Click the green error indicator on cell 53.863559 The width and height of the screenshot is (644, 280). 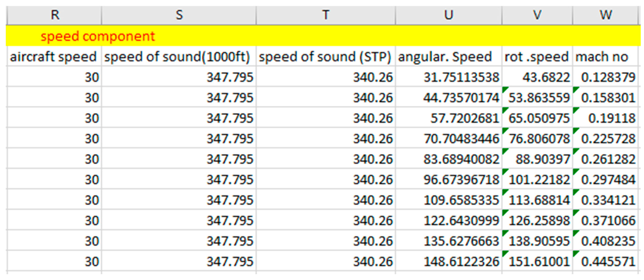(504, 89)
